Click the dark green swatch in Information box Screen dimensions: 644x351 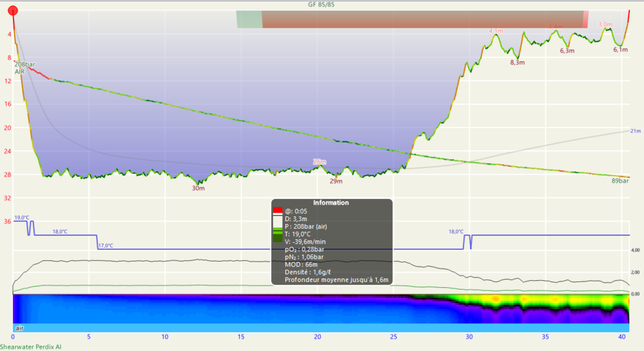pyautogui.click(x=278, y=238)
